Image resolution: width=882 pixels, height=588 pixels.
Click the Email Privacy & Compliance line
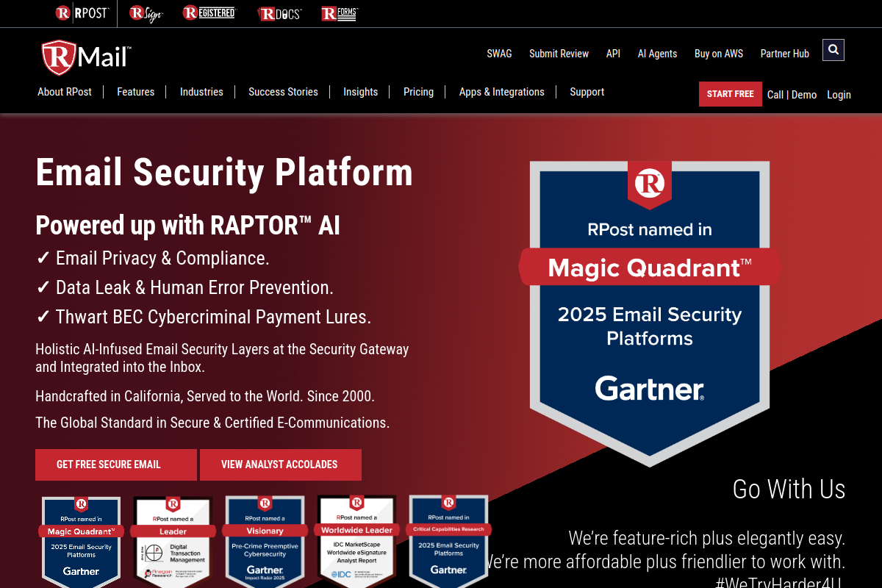coord(153,259)
